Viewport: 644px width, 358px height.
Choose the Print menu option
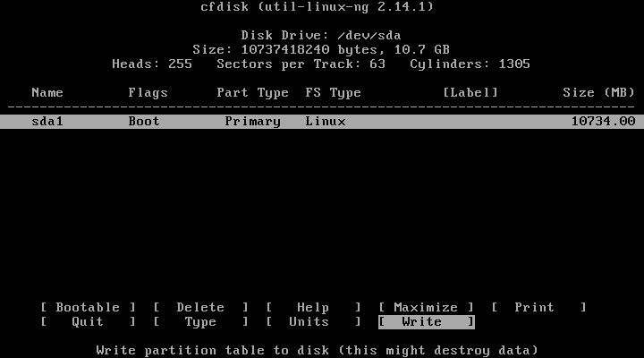(538, 308)
